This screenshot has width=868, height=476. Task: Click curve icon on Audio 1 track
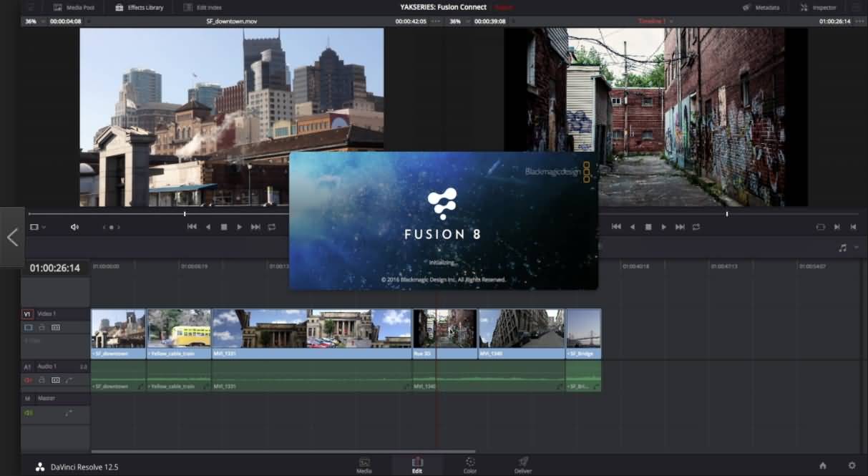[69, 380]
